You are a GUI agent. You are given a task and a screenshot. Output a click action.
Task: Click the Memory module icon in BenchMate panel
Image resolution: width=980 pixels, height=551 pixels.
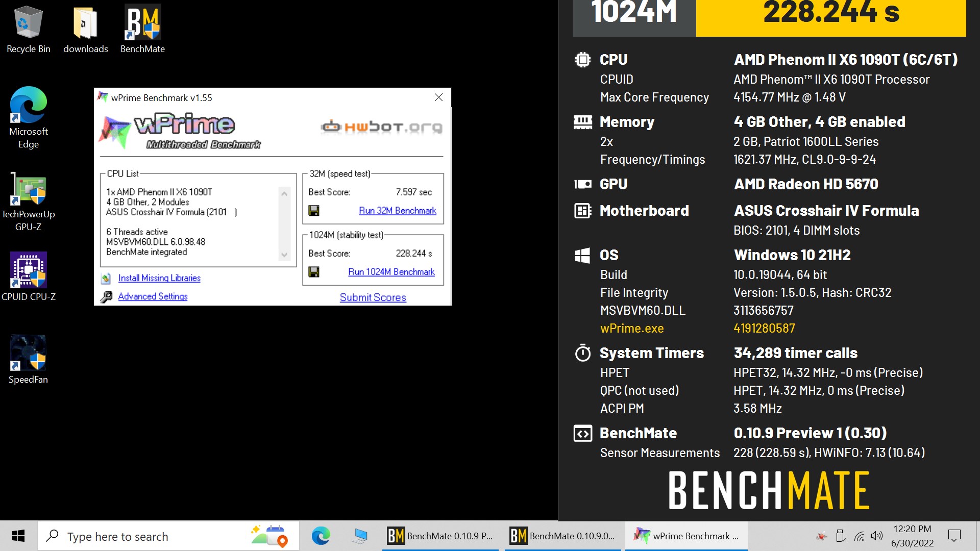pos(582,122)
